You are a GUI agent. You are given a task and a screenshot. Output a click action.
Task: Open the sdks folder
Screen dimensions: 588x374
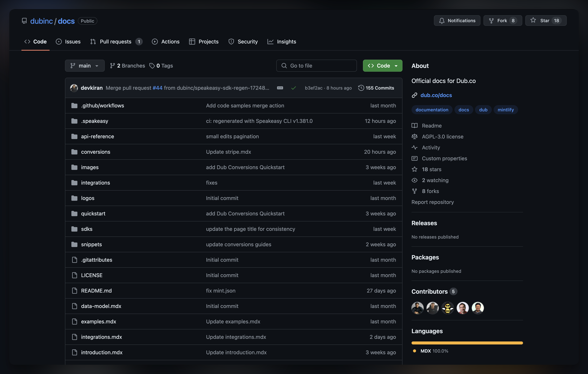click(x=87, y=229)
